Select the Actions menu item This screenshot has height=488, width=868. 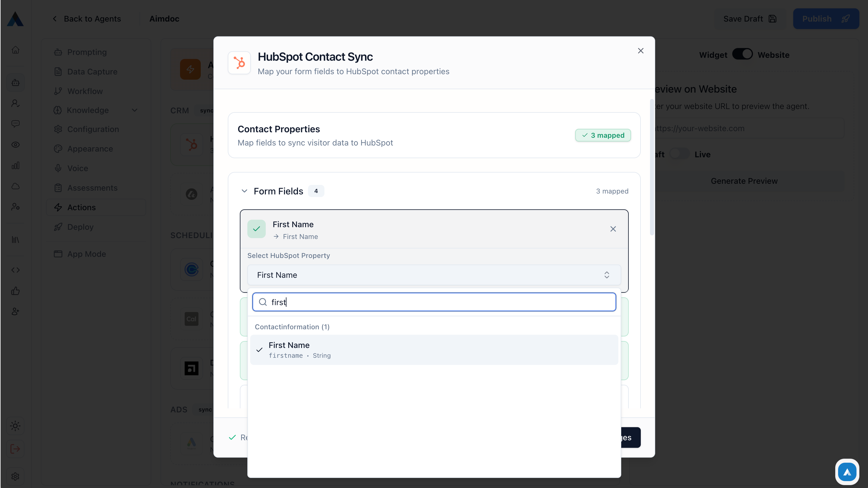pos(96,207)
